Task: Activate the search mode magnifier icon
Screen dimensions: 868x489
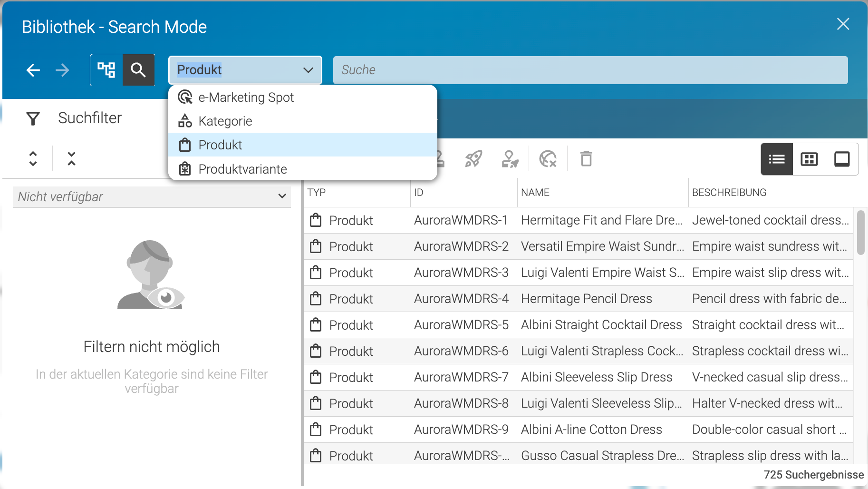Action: pyautogui.click(x=138, y=69)
